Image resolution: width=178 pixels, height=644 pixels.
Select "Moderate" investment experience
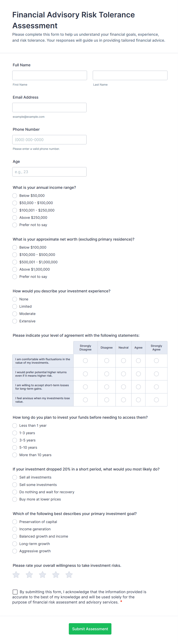(15, 314)
